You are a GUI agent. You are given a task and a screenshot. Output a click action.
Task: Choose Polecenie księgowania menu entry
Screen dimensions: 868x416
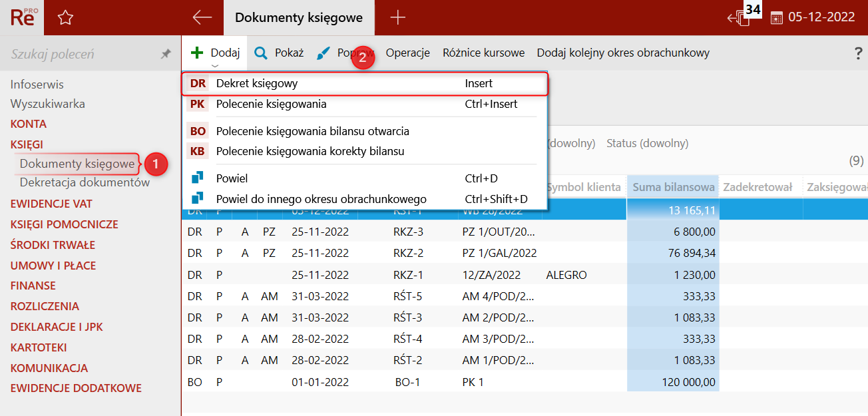[x=365, y=104]
